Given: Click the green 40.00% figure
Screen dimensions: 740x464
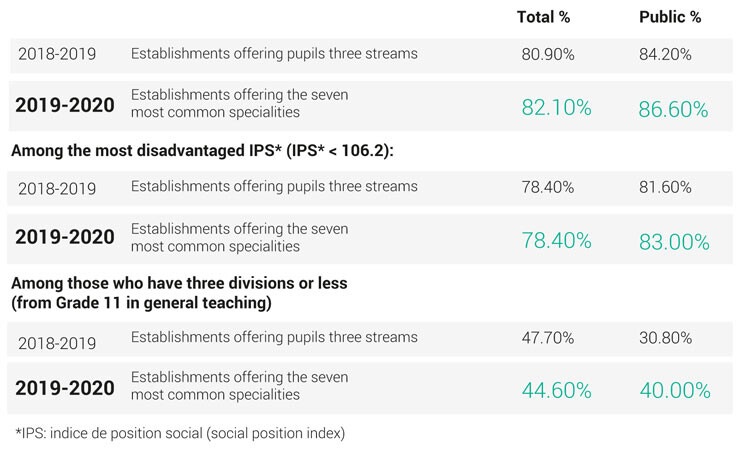Looking at the screenshot, I should 675,391.
